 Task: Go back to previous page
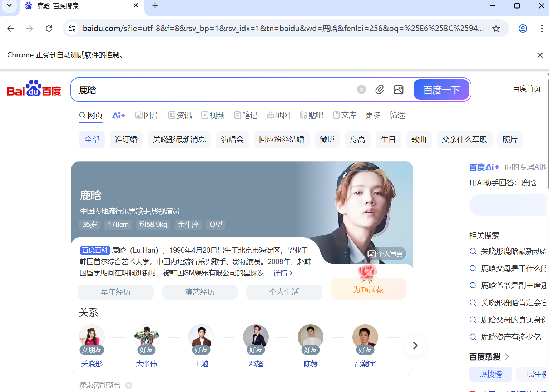(10, 29)
